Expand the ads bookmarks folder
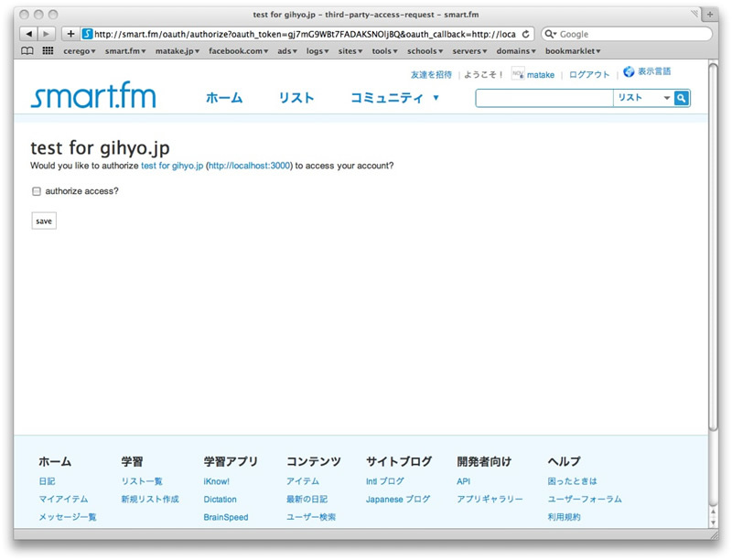 [x=287, y=51]
